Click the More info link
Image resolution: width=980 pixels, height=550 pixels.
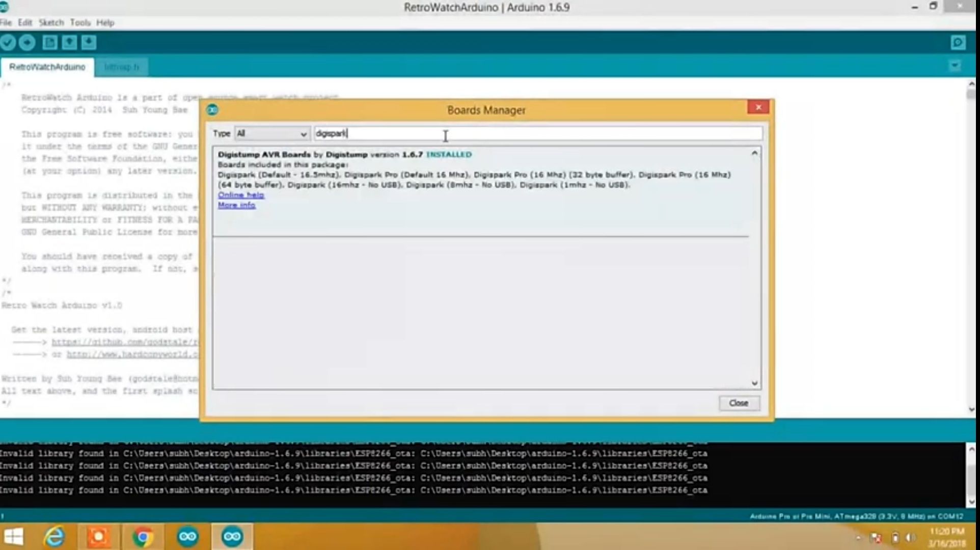236,205
